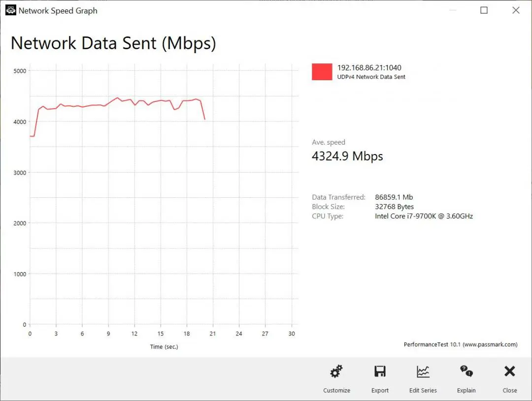This screenshot has width=532, height=401.
Task: Click the Explain label
Action: (x=466, y=391)
